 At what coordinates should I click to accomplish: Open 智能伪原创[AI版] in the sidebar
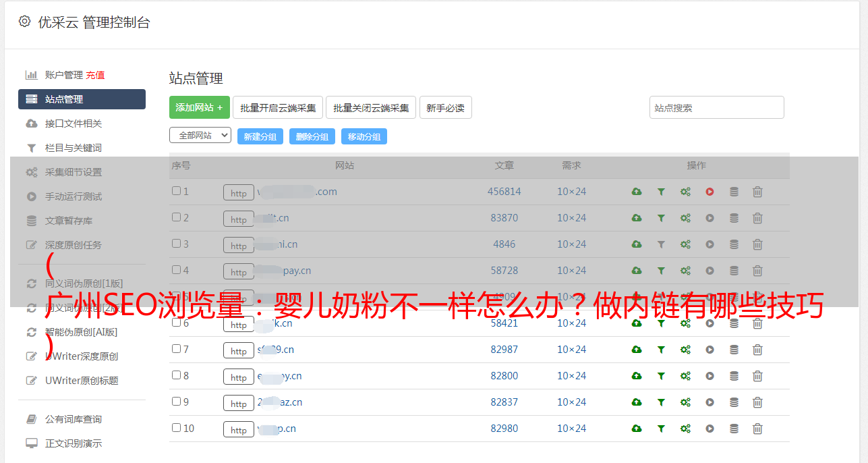click(81, 332)
